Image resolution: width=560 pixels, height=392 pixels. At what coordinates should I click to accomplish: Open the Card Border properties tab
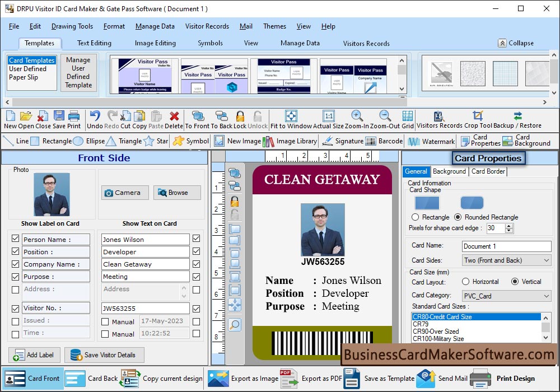[488, 171]
